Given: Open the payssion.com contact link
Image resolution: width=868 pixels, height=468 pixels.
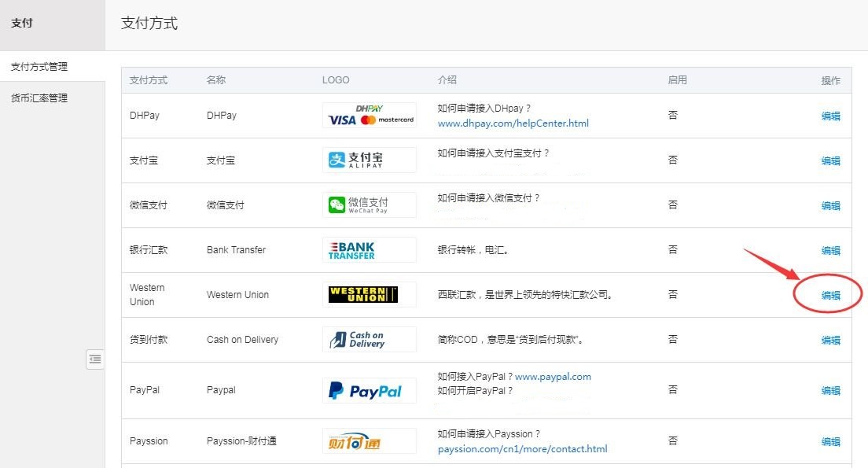Looking at the screenshot, I should pos(522,449).
